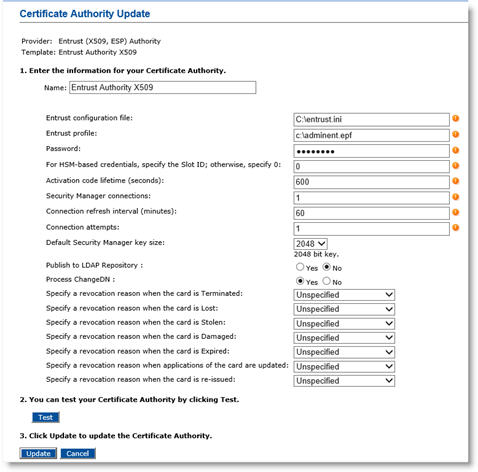
Task: Select No for Publish to LDAP Repository
Action: click(x=327, y=267)
